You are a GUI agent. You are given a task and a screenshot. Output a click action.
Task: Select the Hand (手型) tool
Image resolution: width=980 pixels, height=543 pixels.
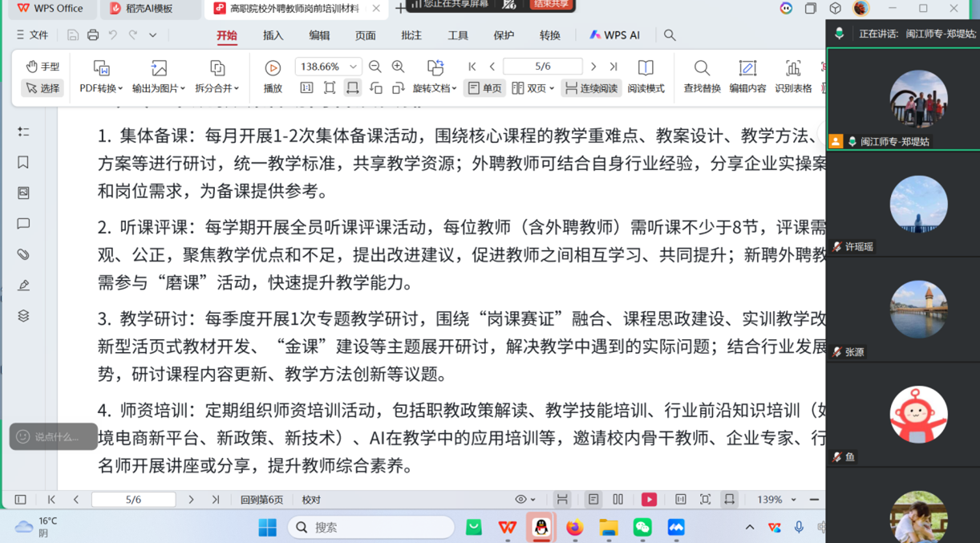(x=43, y=67)
